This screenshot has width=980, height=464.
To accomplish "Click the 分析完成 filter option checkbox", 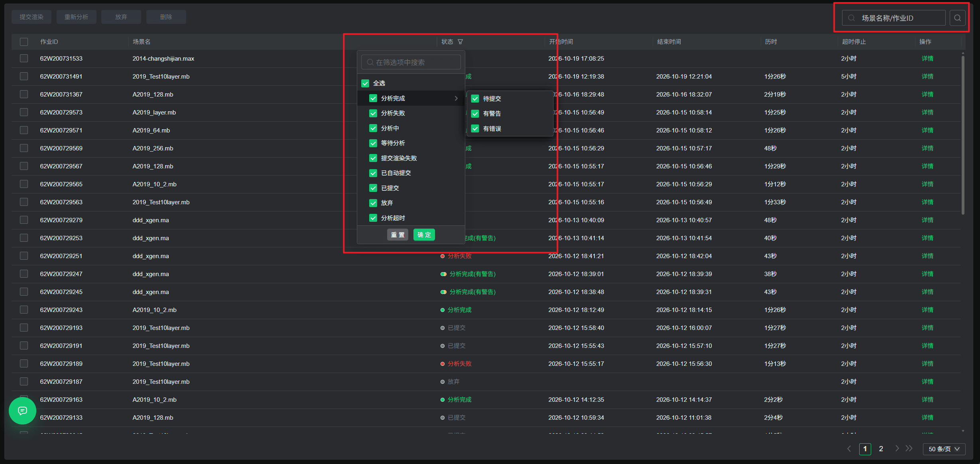I will coord(373,98).
